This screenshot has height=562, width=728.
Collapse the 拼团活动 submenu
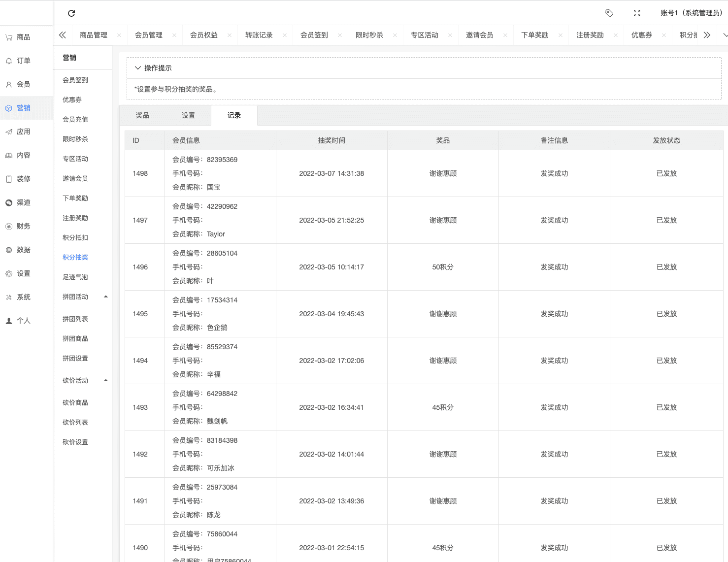(x=105, y=297)
